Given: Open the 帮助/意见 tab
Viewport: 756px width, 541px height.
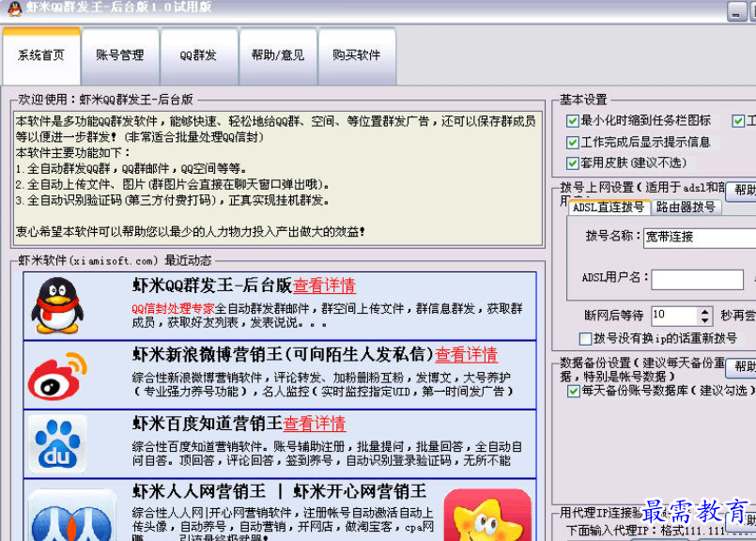Looking at the screenshot, I should pos(278,55).
